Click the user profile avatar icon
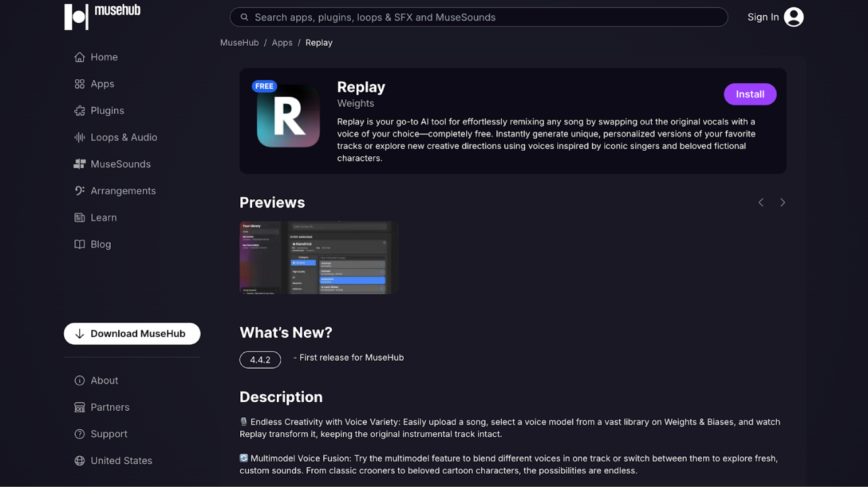The height and width of the screenshot is (487, 868). point(794,17)
